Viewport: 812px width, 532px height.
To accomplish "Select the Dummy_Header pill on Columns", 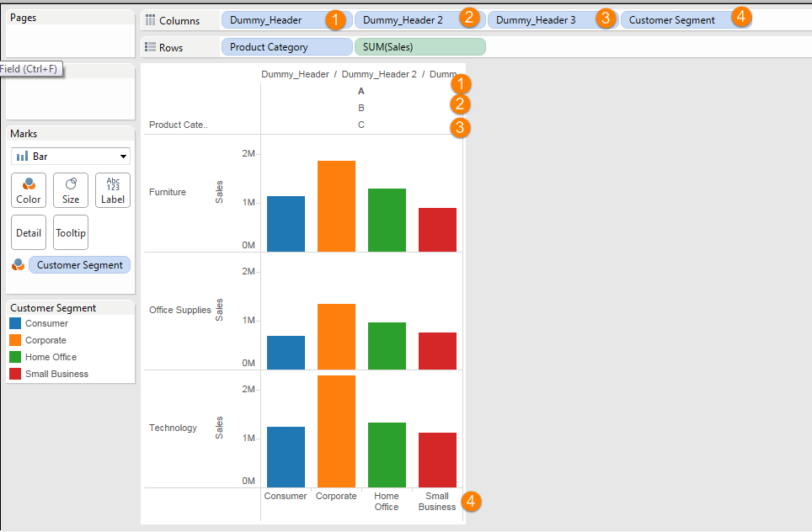I will (287, 20).
